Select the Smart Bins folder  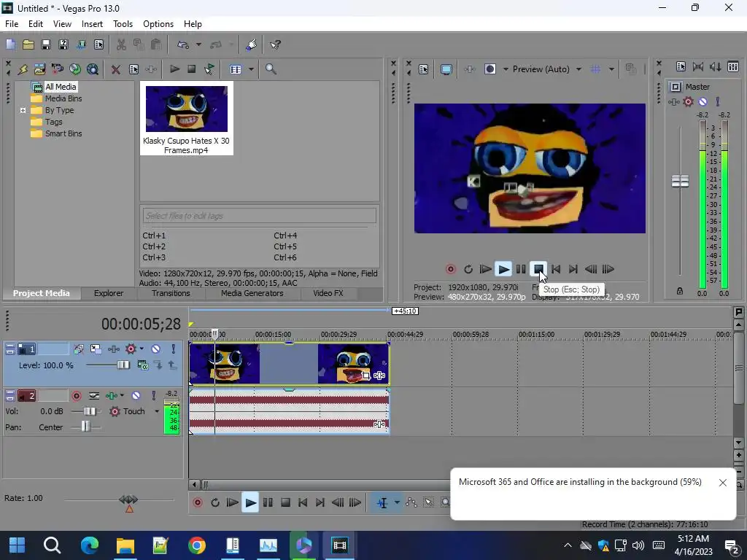click(x=63, y=134)
